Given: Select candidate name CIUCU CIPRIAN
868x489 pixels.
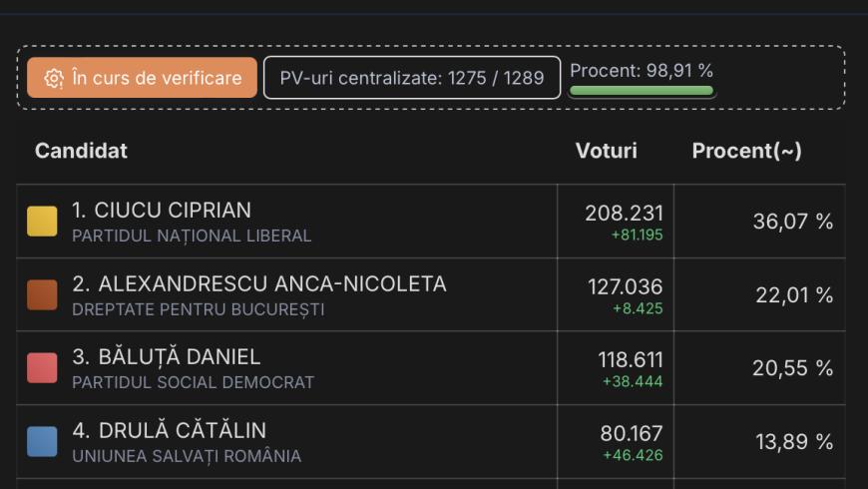Looking at the screenshot, I should pyautogui.click(x=162, y=211).
